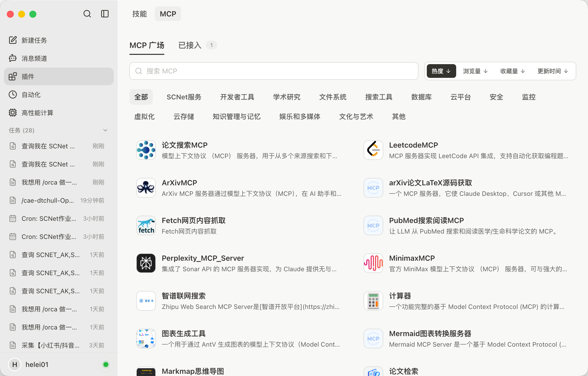The height and width of the screenshot is (376, 588).
Task: Click the green online status indicator
Action: tap(106, 364)
